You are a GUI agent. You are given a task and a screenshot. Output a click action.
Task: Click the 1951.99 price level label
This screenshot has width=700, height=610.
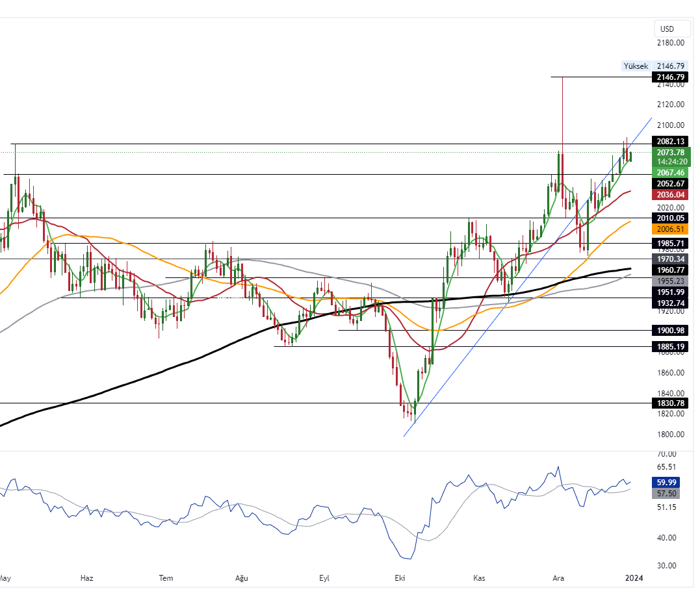tap(669, 292)
